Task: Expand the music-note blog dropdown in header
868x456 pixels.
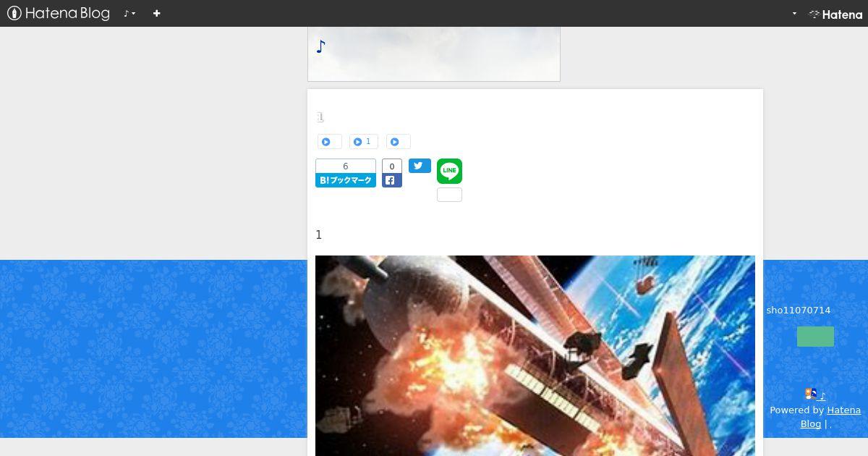Action: 129,13
